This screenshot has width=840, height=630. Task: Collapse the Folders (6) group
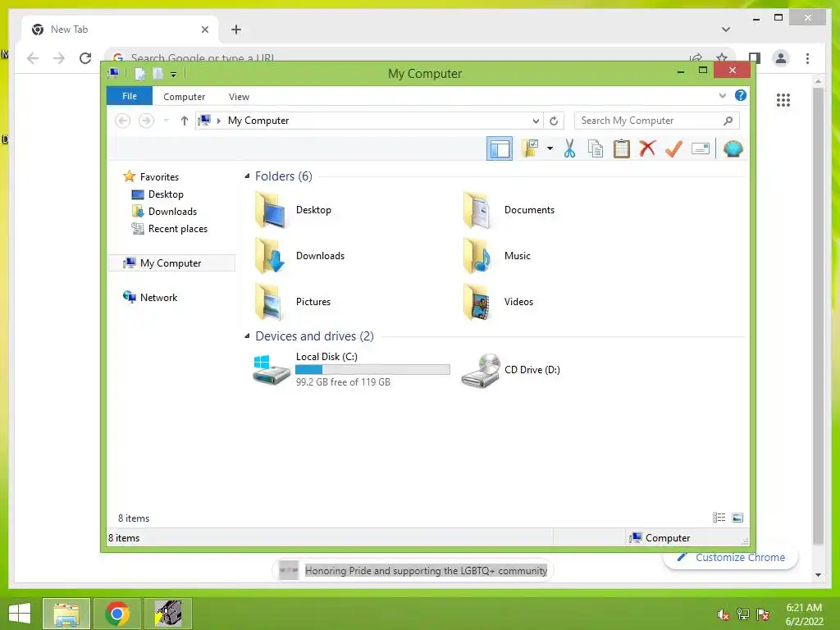[247, 176]
